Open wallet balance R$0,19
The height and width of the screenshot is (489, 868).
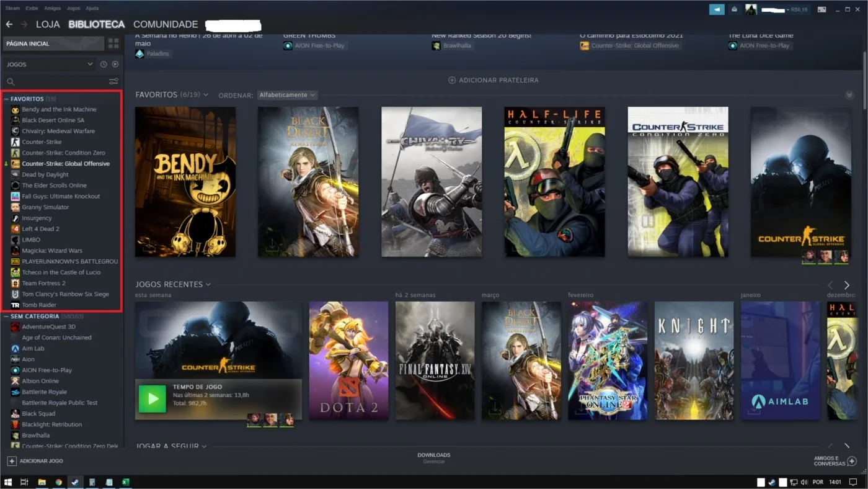(799, 10)
